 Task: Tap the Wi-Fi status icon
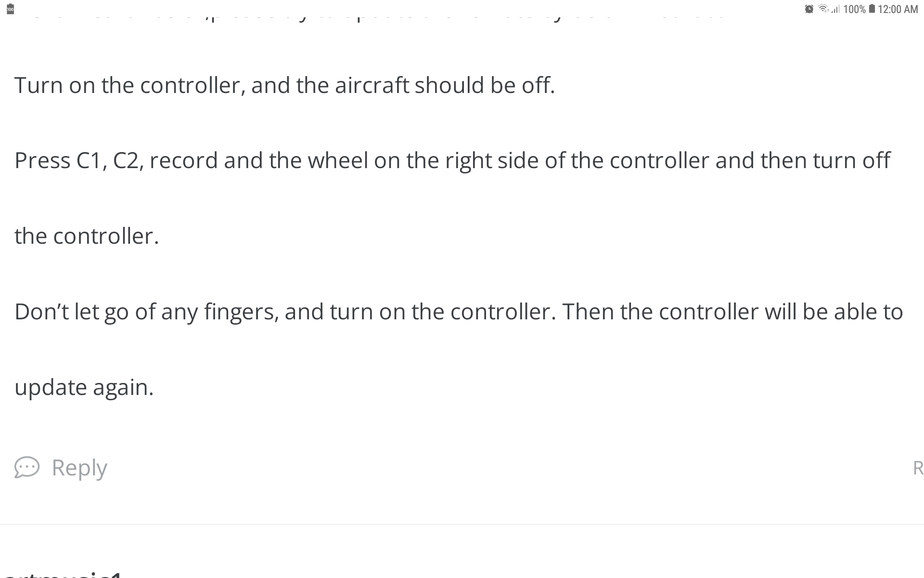click(x=823, y=9)
